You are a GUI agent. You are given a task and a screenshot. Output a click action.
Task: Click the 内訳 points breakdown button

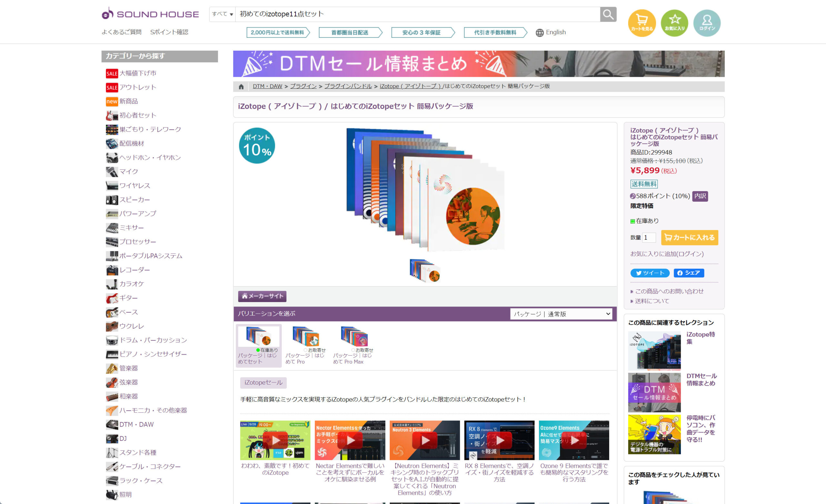(700, 196)
